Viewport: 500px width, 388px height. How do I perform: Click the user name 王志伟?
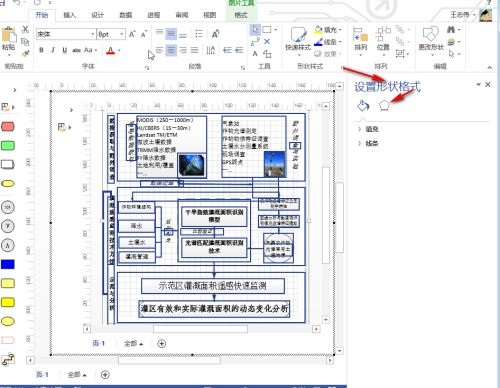460,15
